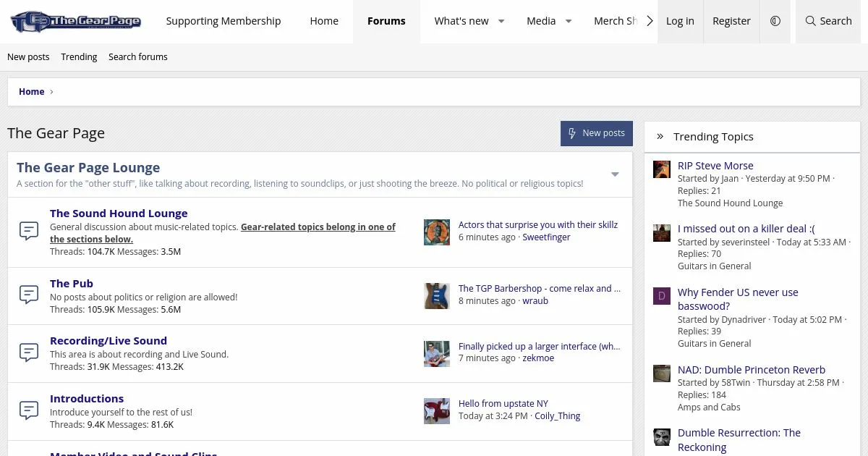
Task: Open Finally picked up a larger interface thread
Action: pyautogui.click(x=540, y=347)
